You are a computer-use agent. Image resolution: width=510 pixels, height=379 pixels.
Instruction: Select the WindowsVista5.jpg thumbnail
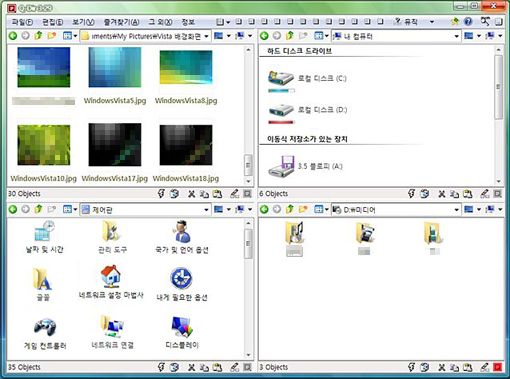[115, 67]
